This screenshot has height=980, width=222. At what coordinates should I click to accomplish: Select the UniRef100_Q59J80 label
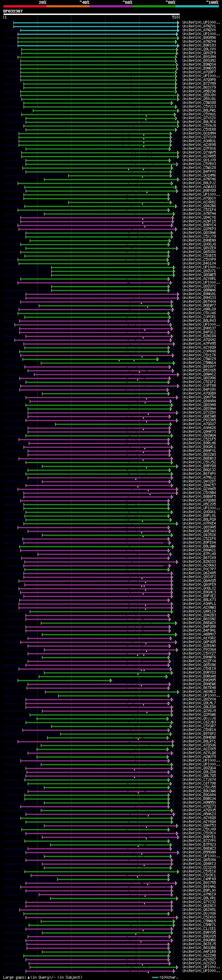click(x=199, y=95)
